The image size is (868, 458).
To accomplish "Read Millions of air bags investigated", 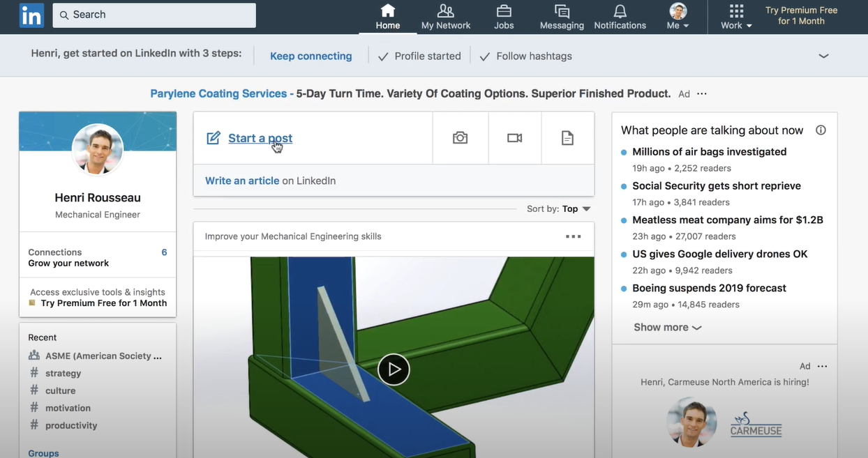I will point(709,152).
